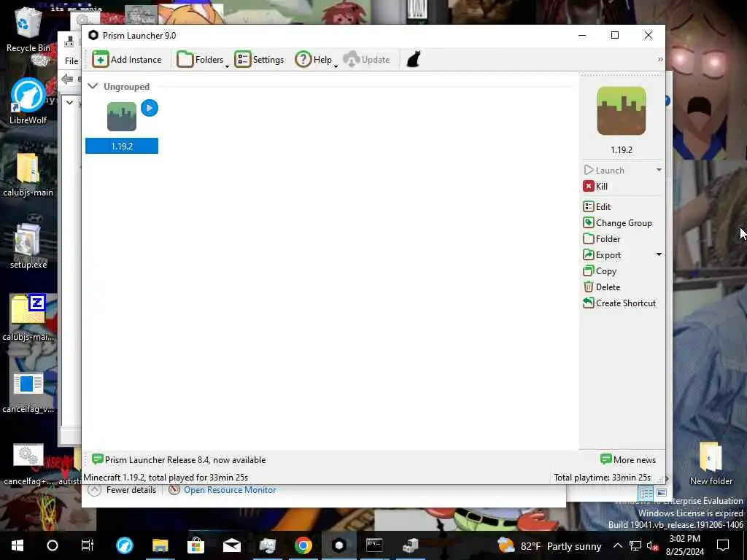Click the large grass block instance icon
This screenshot has width=747, height=560.
point(622,111)
